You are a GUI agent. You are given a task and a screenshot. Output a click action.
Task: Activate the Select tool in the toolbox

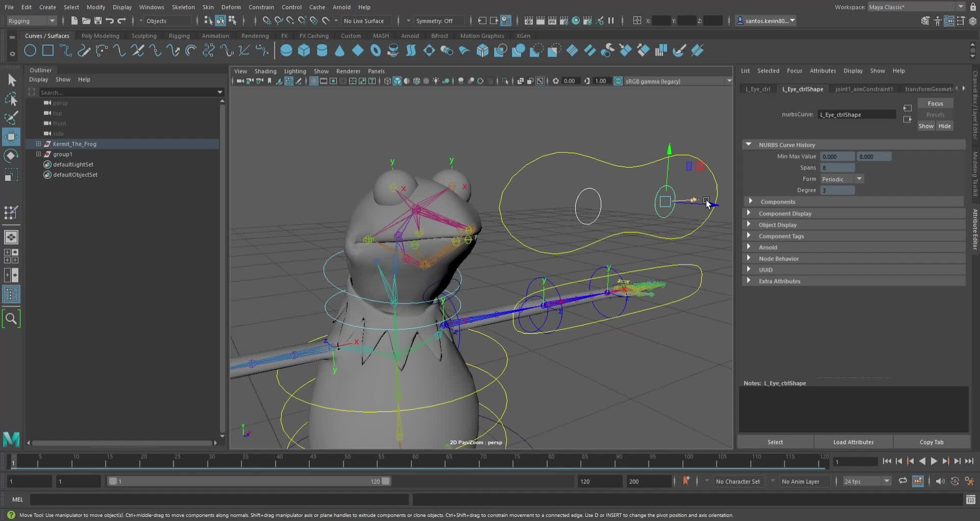click(x=11, y=80)
